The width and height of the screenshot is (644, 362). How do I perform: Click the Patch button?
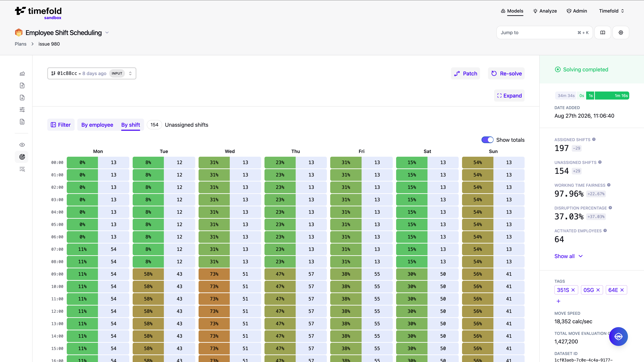pos(466,73)
